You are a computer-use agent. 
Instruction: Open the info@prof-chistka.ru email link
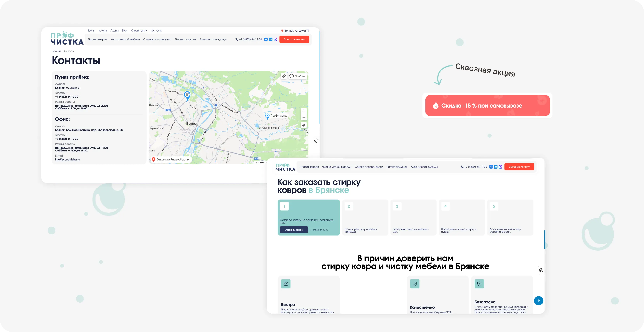68,159
